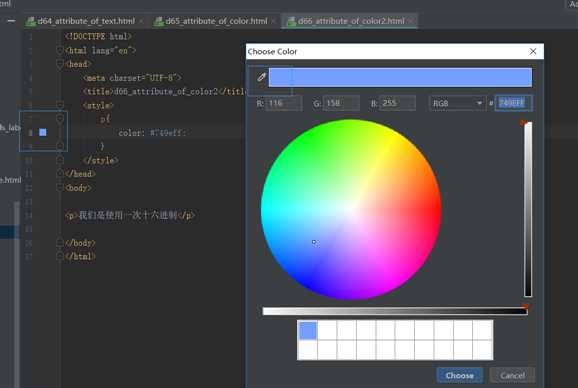Switch to d65_attribute_of_color.html tab
Screen dimensions: 578x388
click(x=216, y=21)
